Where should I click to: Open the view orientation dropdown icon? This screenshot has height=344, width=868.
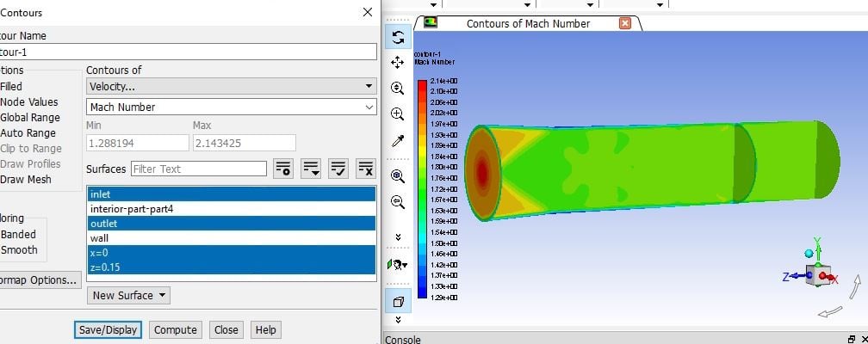coord(398,264)
